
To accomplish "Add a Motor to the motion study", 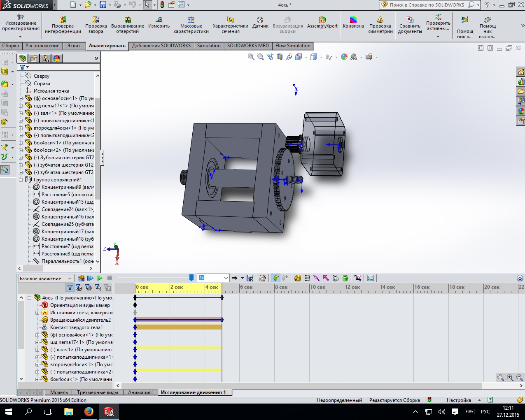I will 298,278.
